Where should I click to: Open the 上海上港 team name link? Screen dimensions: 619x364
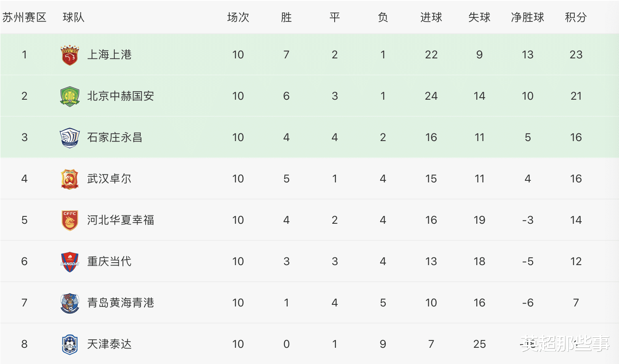110,55
